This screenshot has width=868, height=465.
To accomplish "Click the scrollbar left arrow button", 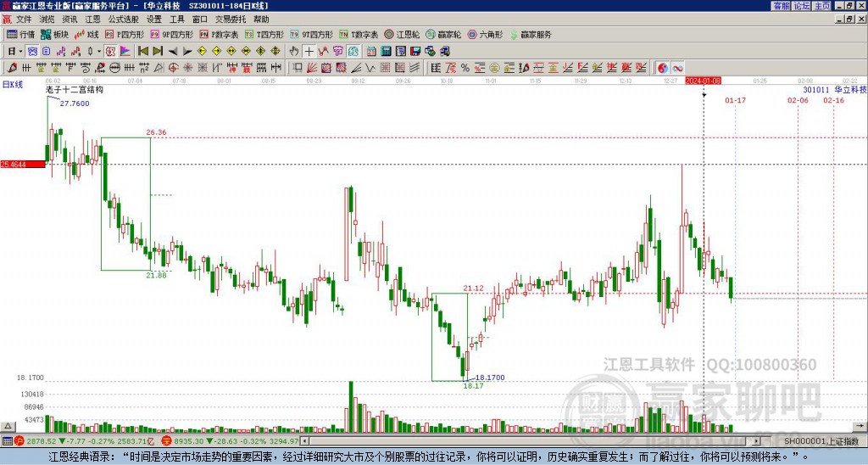I will click(304, 441).
